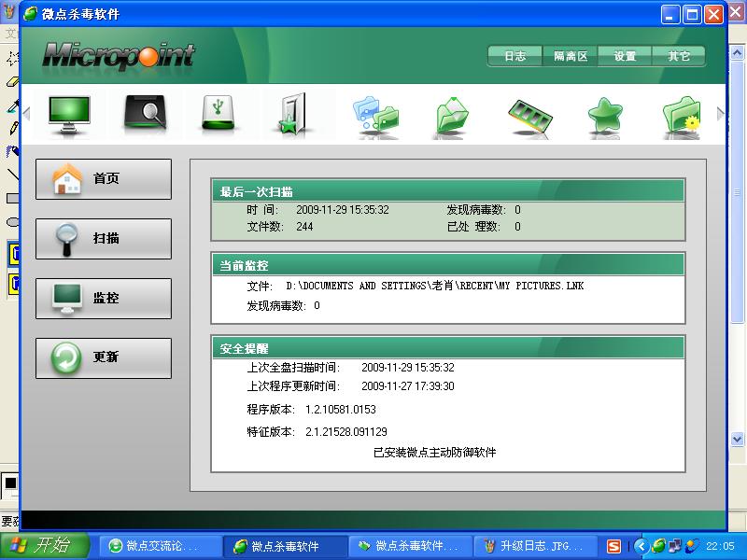Image resolution: width=747 pixels, height=560 pixels.
Task: Open the 扫描 scan section
Action: (104, 239)
